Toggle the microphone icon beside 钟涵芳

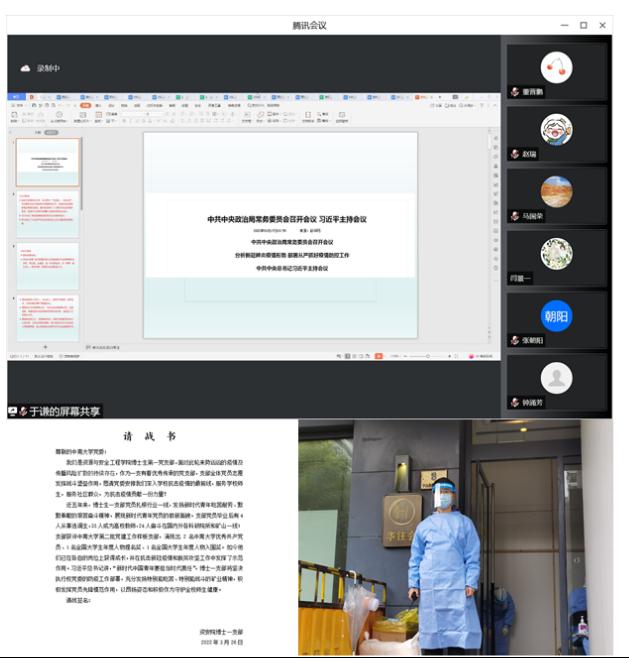[x=514, y=403]
